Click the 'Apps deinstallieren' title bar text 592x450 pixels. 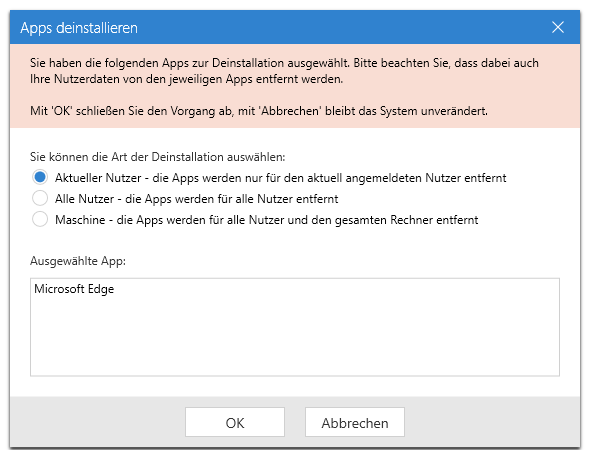[x=79, y=28]
